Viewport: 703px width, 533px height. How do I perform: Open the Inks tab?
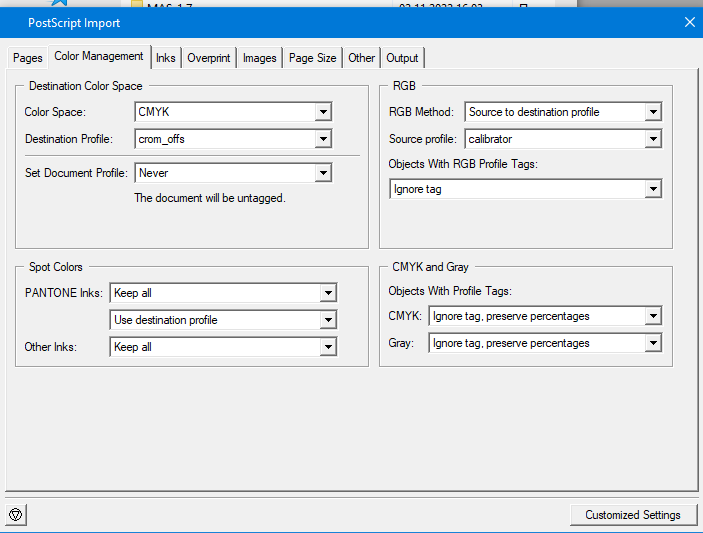(x=166, y=58)
